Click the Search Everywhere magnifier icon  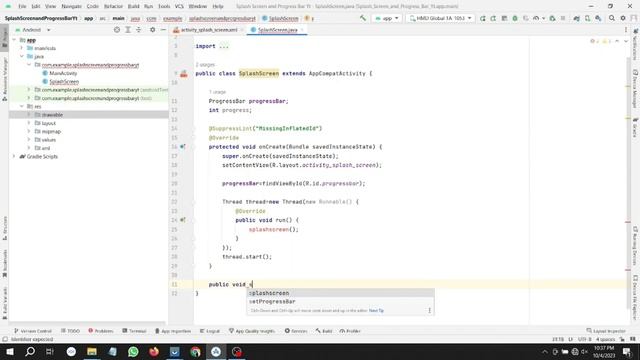click(612, 18)
